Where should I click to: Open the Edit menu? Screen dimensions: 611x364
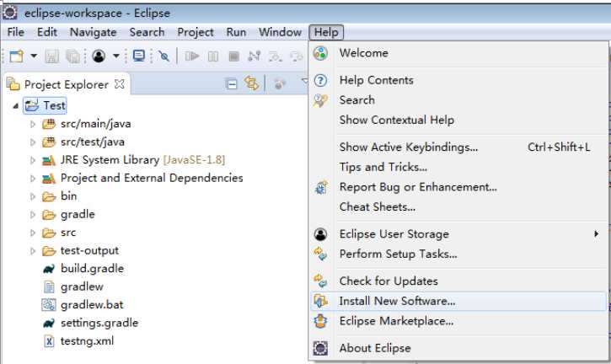pos(47,32)
